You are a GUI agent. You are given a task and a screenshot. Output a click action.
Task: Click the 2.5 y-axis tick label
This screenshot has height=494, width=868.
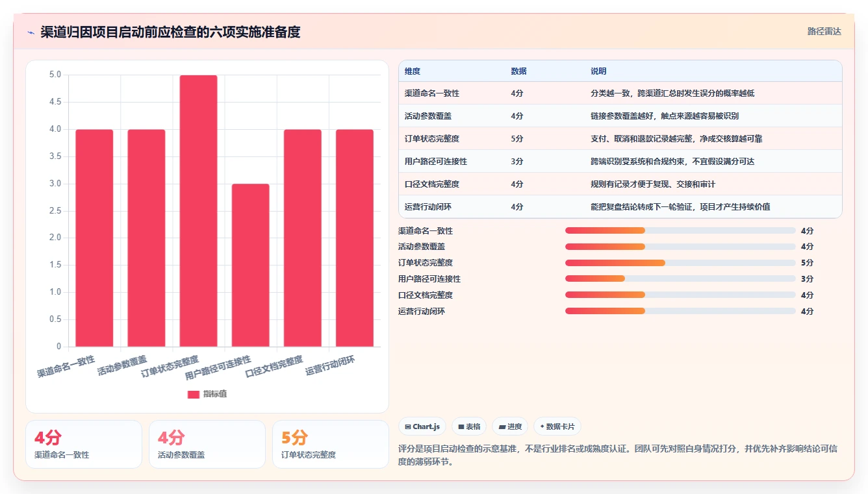[55, 210]
